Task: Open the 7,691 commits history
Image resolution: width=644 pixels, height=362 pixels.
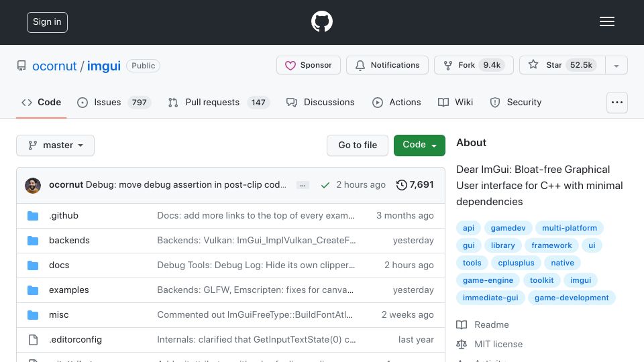Action: click(415, 185)
